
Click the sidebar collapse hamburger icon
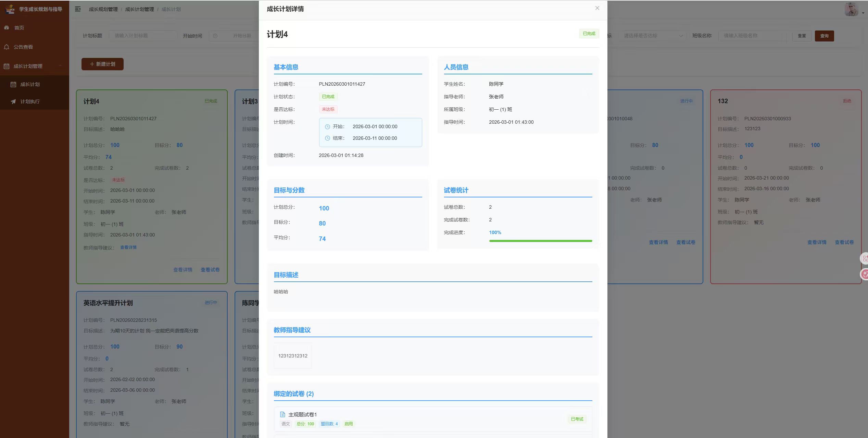[x=78, y=9]
